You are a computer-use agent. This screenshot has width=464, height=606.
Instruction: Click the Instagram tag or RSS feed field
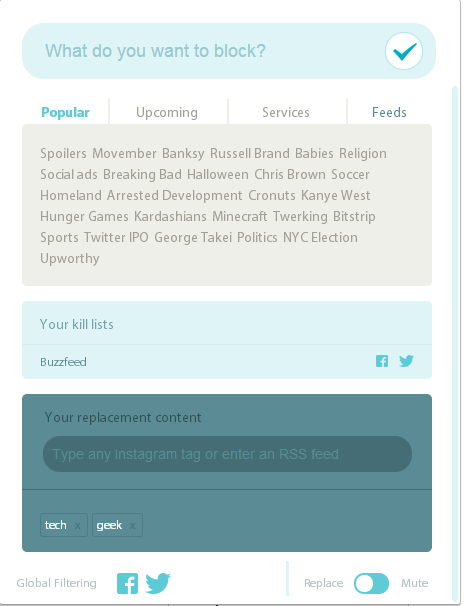point(227,454)
